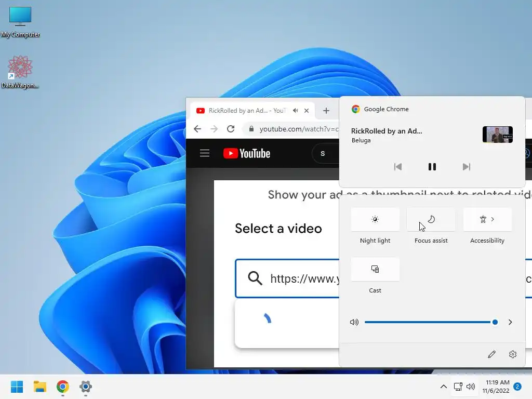
Task: Skip to previous track in media panel
Action: point(397,167)
